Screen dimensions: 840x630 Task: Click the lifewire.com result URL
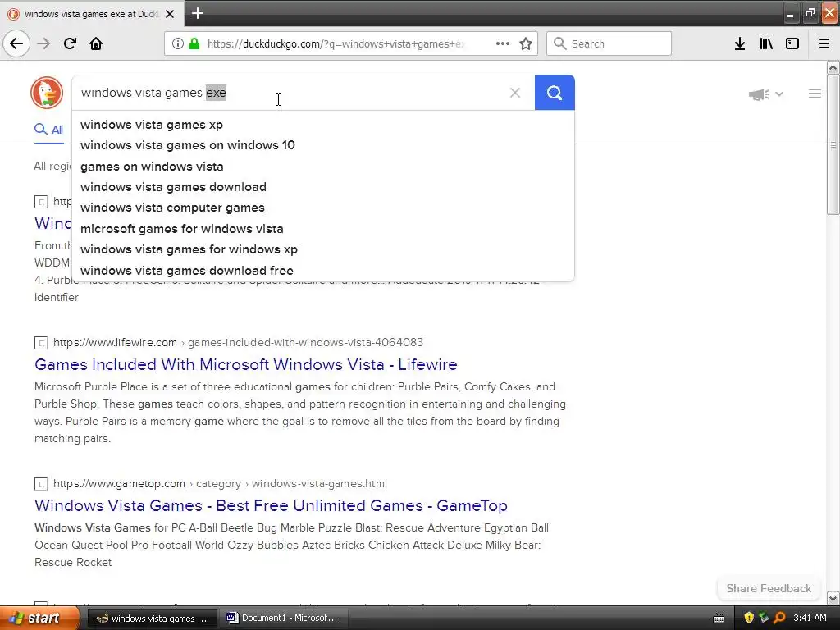click(238, 342)
